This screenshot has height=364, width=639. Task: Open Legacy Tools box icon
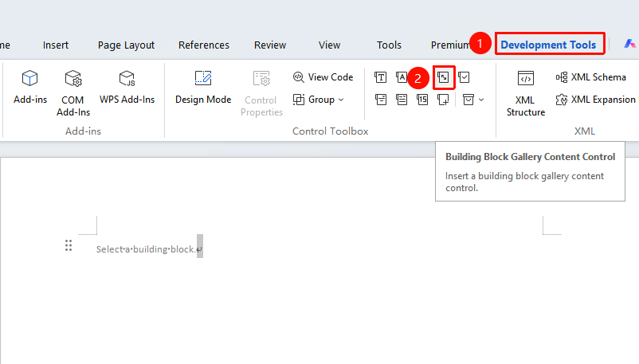[468, 100]
